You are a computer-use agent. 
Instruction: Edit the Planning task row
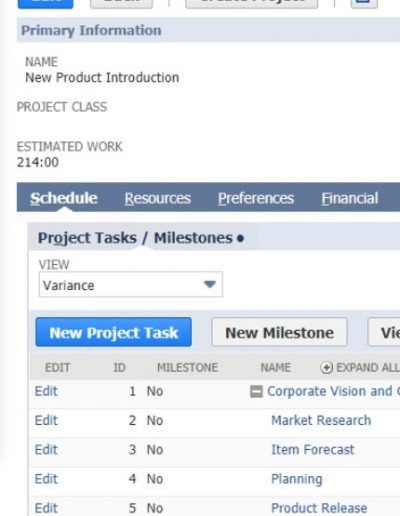coord(46,479)
